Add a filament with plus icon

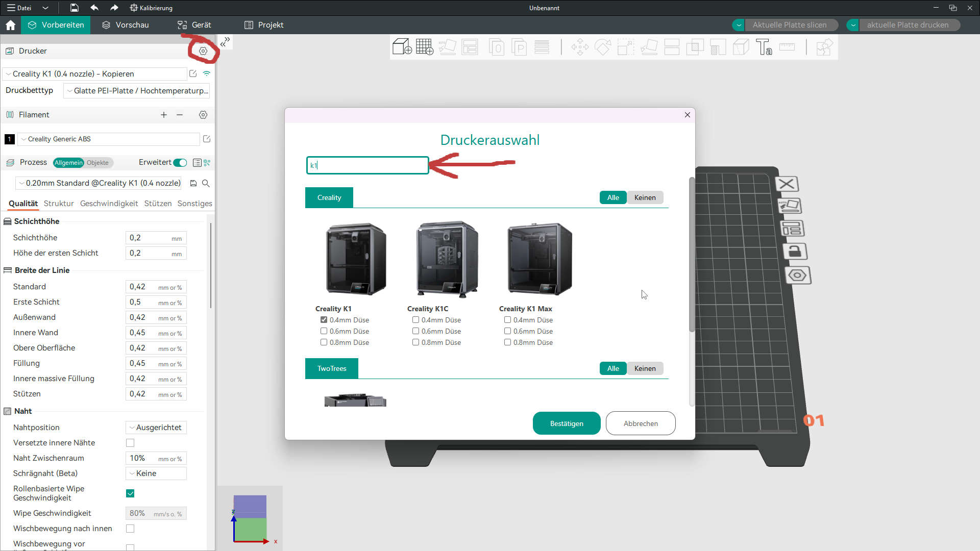click(164, 115)
